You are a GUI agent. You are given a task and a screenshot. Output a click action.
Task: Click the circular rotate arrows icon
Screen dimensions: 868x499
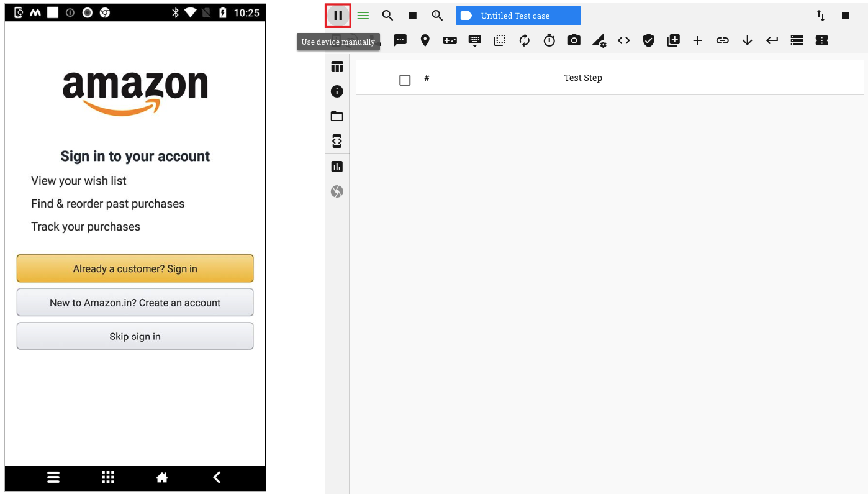[x=525, y=40]
